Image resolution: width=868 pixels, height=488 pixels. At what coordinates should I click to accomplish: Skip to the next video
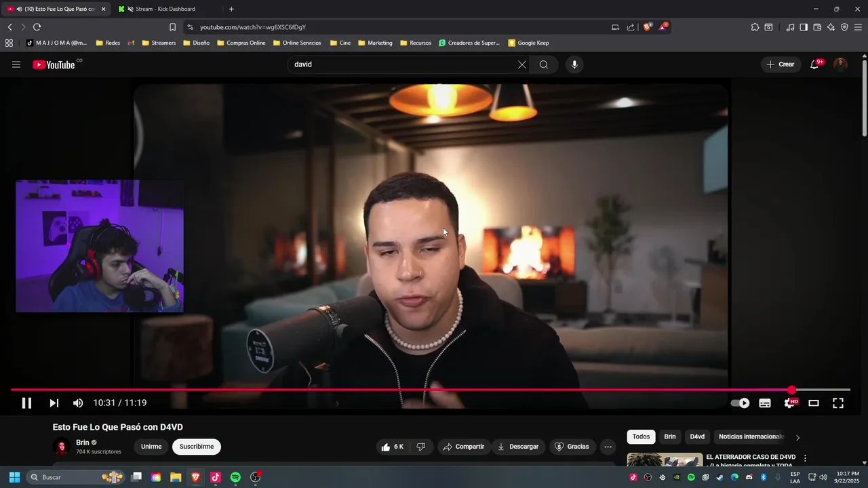[54, 403]
